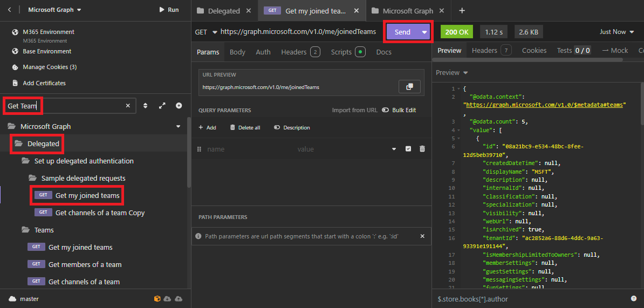Click the Send button
The width and height of the screenshot is (644, 308).
(x=402, y=32)
